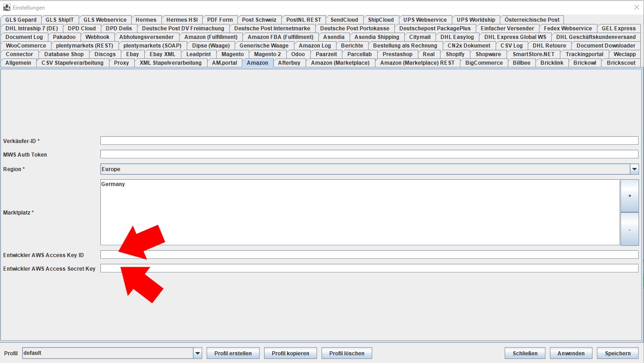644x363 pixels.
Task: Open the Shopware tab
Action: pyautogui.click(x=488, y=54)
